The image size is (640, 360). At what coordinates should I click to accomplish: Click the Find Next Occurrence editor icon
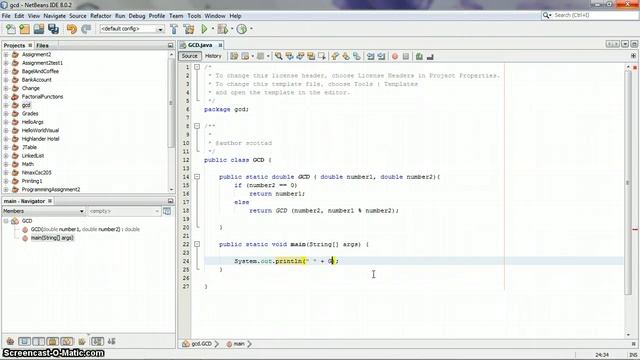pyautogui.click(x=300, y=56)
